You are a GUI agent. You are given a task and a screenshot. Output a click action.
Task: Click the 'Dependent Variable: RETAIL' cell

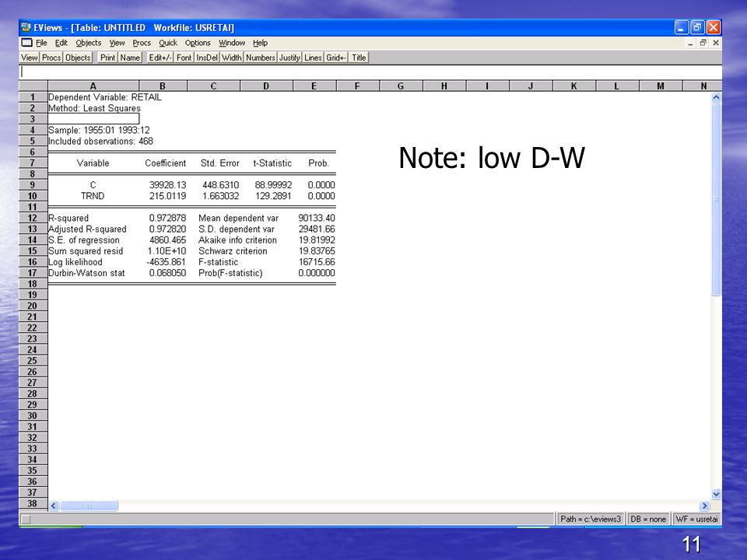(105, 97)
